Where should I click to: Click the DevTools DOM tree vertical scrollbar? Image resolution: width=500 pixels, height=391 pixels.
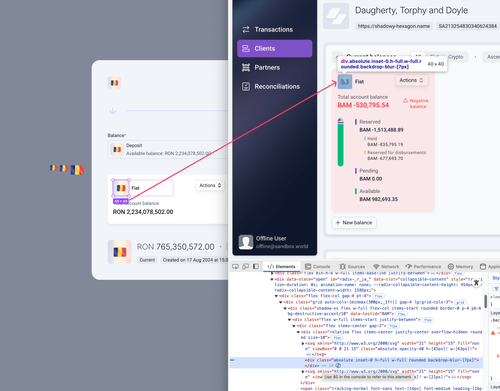pos(486,301)
